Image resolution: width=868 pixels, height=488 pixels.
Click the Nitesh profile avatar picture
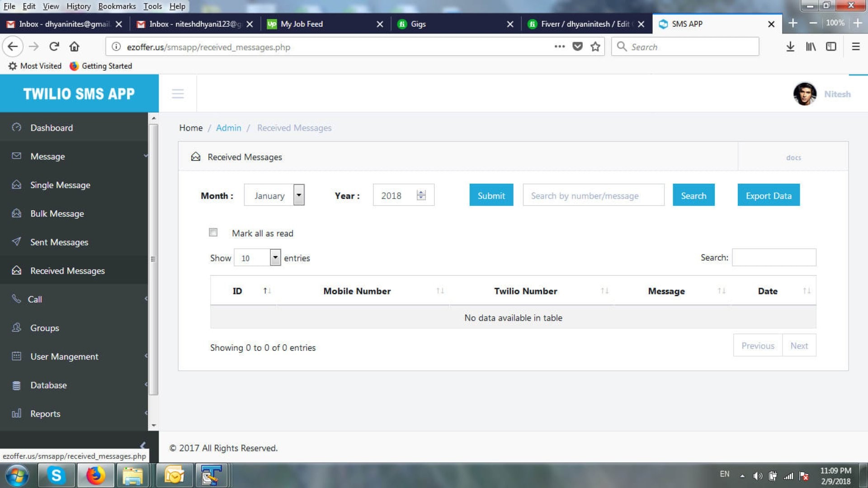(x=805, y=94)
